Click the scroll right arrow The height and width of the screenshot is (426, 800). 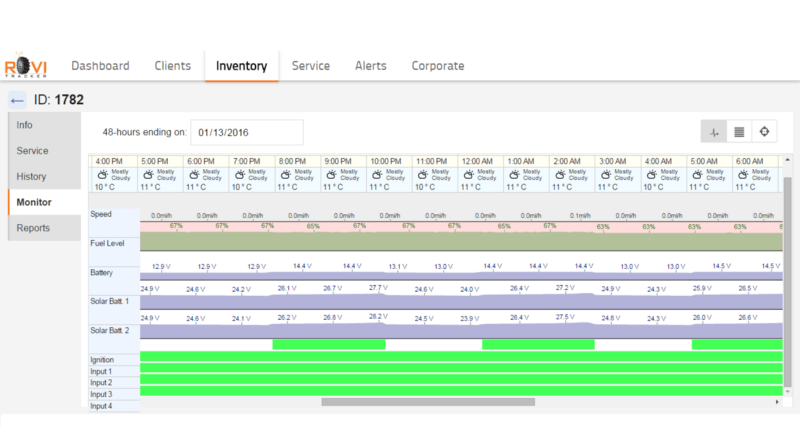pos(777,402)
